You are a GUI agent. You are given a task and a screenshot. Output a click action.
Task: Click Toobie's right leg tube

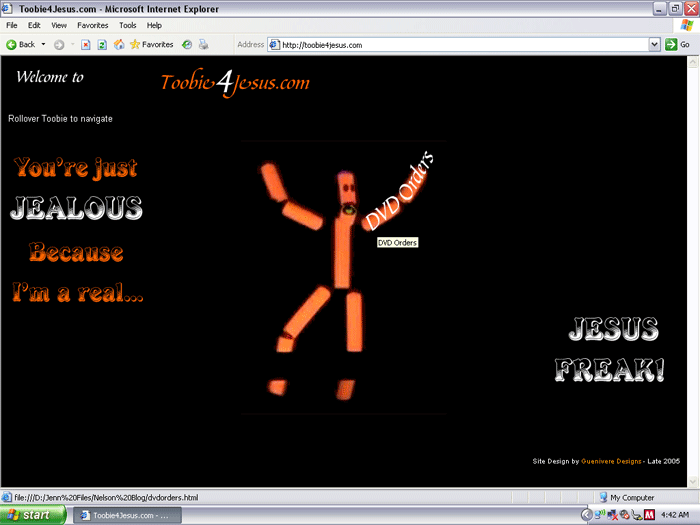tap(354, 321)
